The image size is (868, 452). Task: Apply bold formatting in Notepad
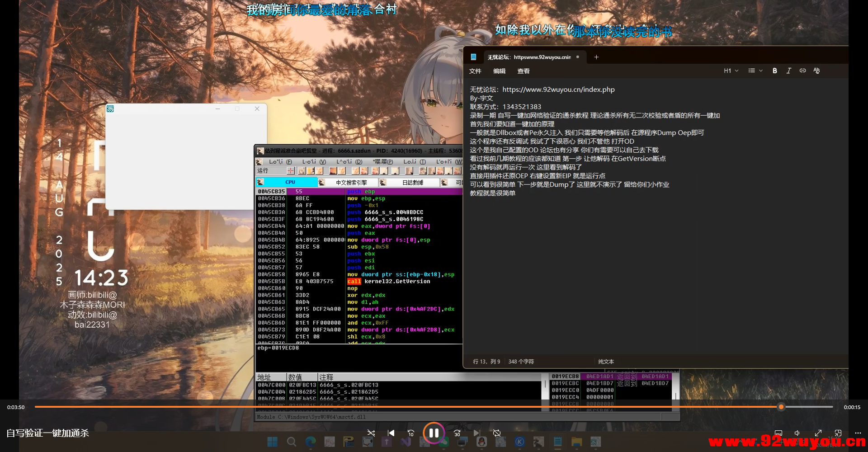[x=774, y=71]
